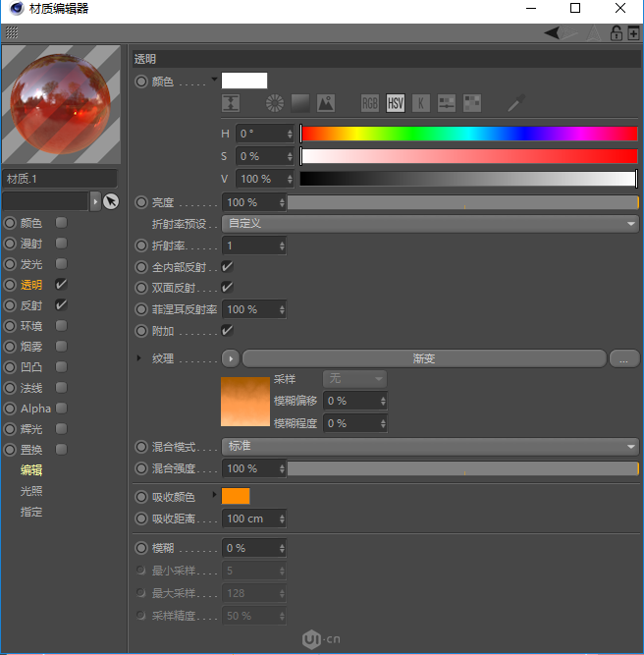The width and height of the screenshot is (644, 655).
Task: Open the 混合模式 dropdown
Action: point(430,447)
